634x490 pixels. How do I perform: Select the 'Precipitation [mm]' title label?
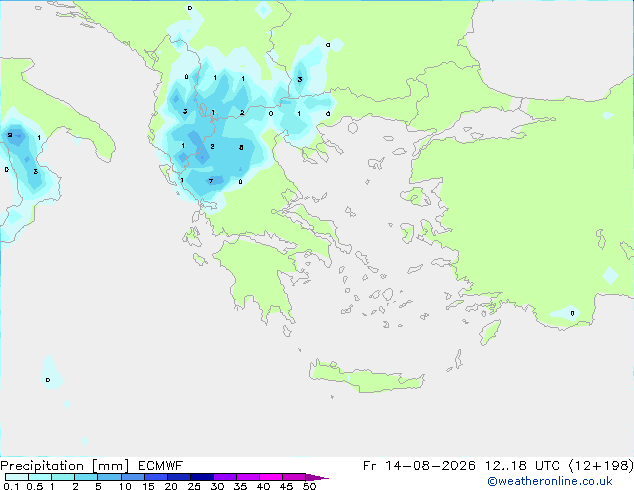point(65,466)
